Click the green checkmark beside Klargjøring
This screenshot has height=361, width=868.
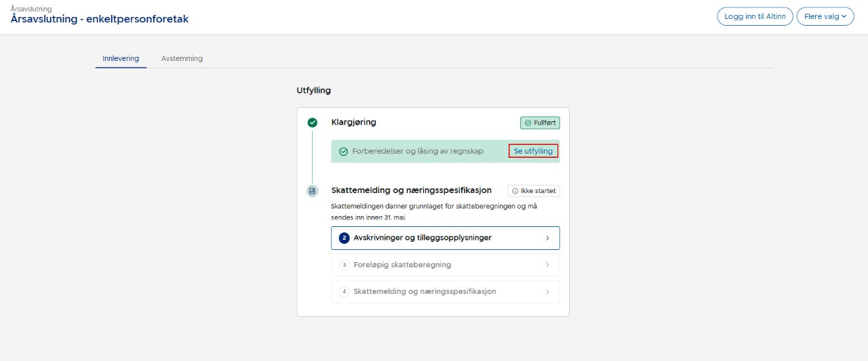tap(312, 123)
